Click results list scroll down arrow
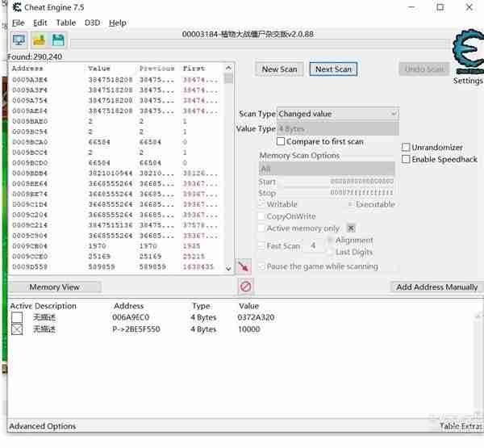Viewport: 484px width, 448px height. (x=228, y=268)
